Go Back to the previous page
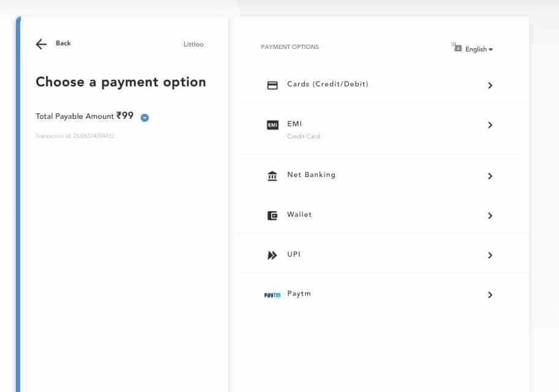Viewport: 559px width, 392px height. [63, 43]
